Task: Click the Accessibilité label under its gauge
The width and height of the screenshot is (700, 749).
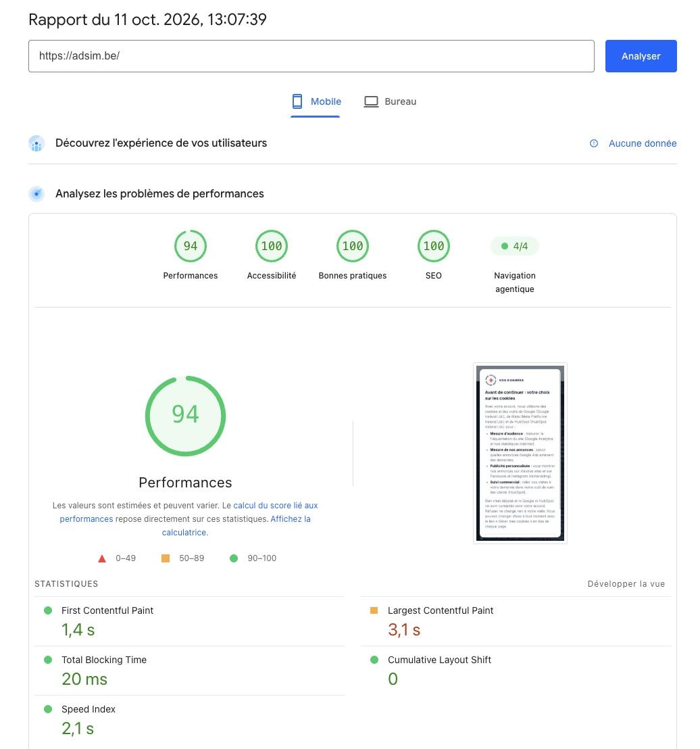Action: (271, 276)
